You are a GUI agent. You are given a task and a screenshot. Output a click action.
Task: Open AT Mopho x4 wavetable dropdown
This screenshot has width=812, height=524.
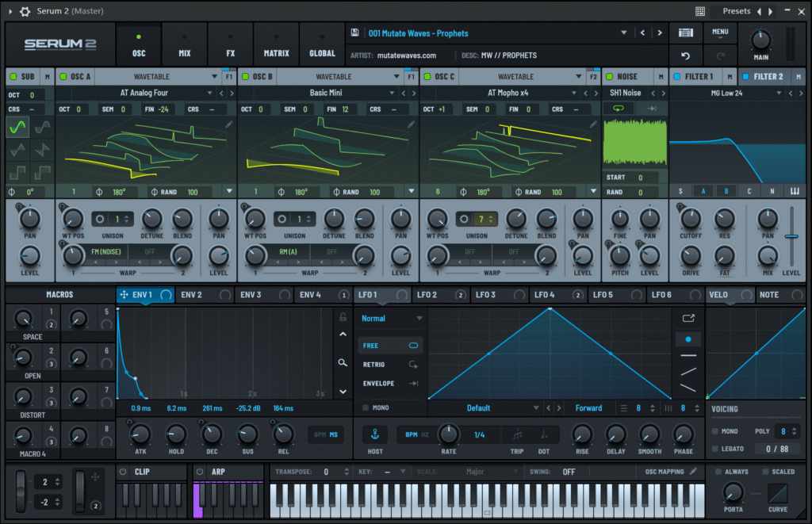click(574, 94)
